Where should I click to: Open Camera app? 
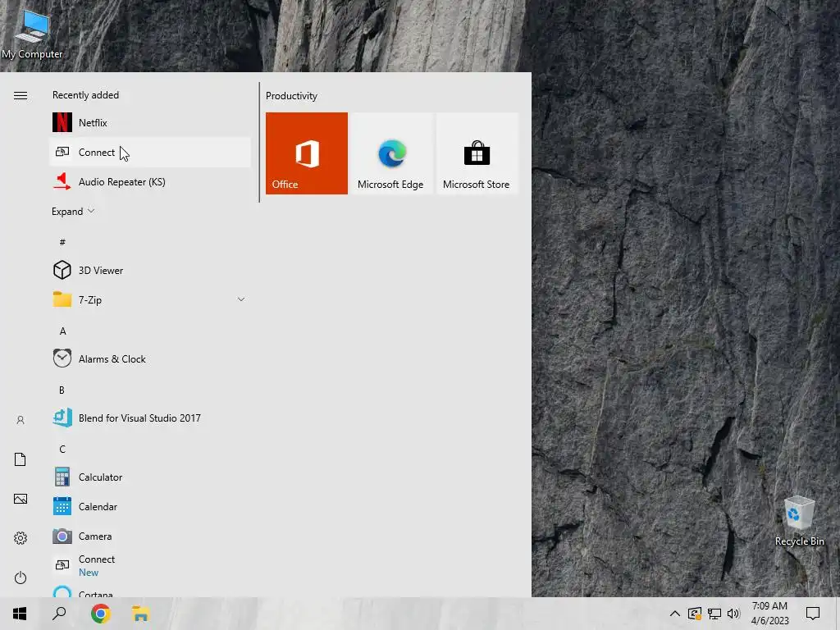point(150,535)
